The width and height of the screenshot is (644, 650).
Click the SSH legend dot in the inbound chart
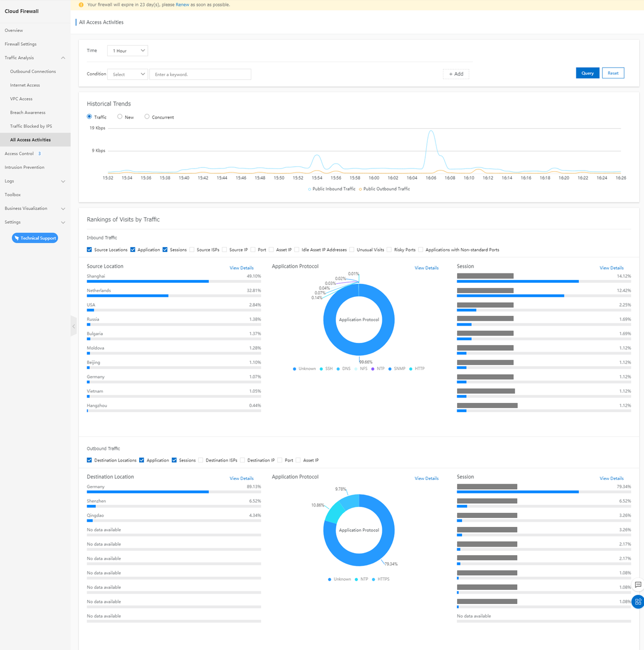tap(321, 369)
